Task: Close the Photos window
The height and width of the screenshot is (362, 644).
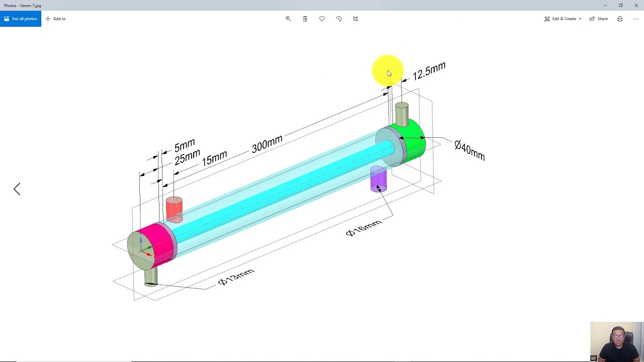Action: point(636,6)
